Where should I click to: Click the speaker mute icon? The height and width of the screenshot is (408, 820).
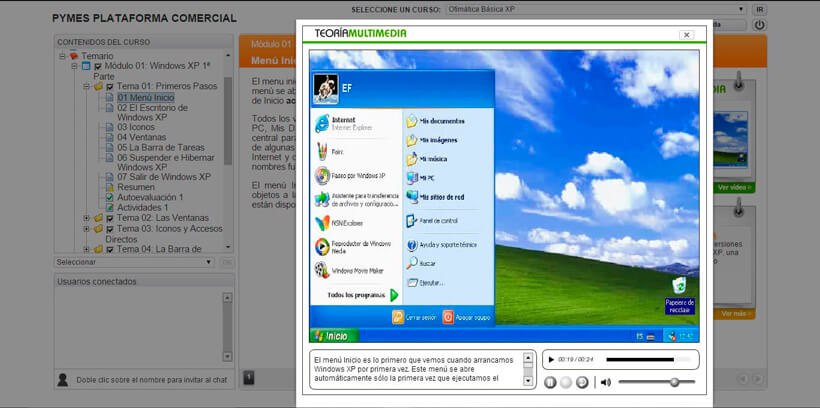(605, 382)
